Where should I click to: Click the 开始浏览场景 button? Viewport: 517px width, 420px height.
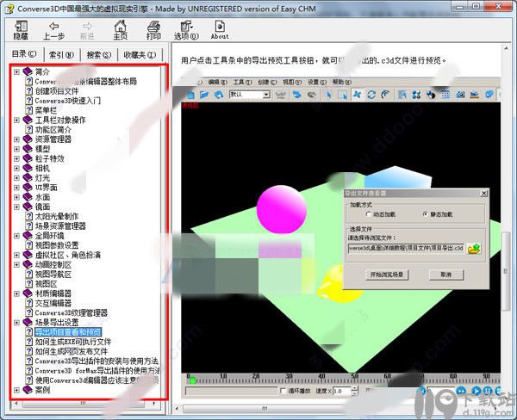[x=387, y=275]
